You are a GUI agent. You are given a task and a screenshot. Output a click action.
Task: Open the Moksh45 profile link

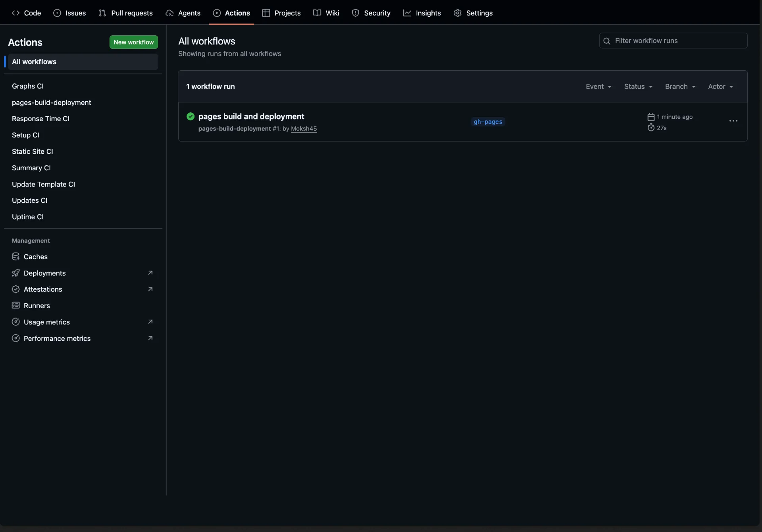coord(304,129)
